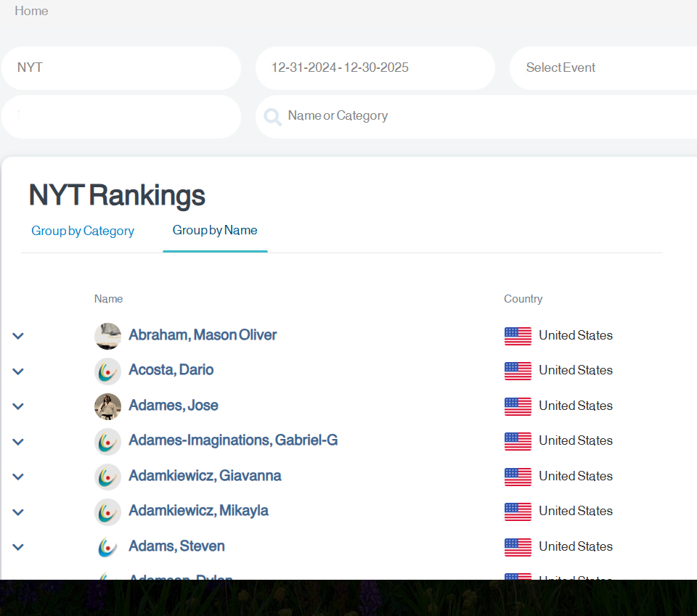Select the Group by Name tab
This screenshot has height=616, width=697.
[x=215, y=231]
